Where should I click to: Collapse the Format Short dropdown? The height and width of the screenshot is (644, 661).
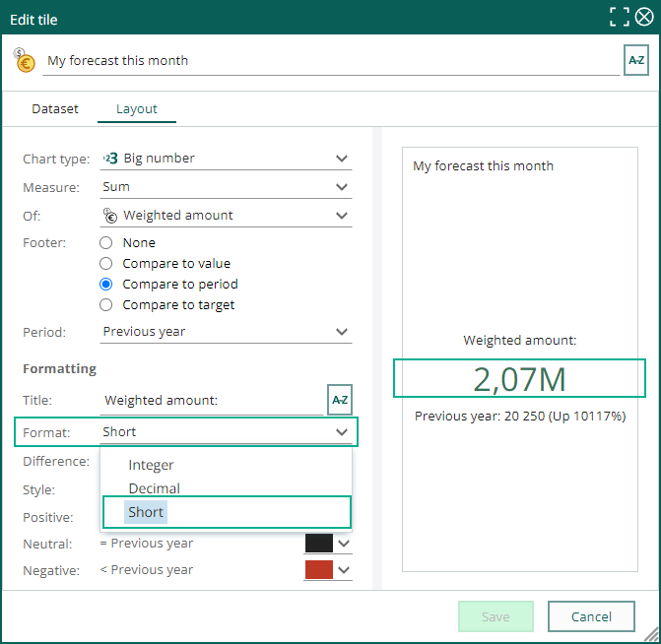pos(226,432)
